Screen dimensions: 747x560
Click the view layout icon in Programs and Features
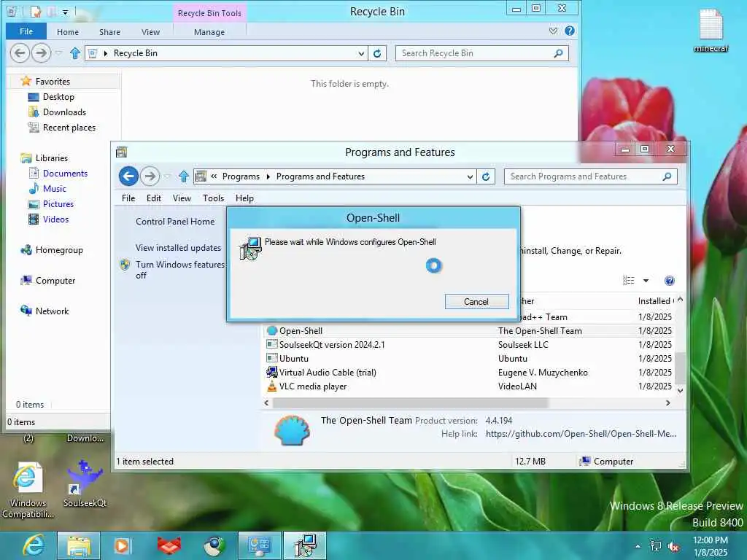pos(628,281)
